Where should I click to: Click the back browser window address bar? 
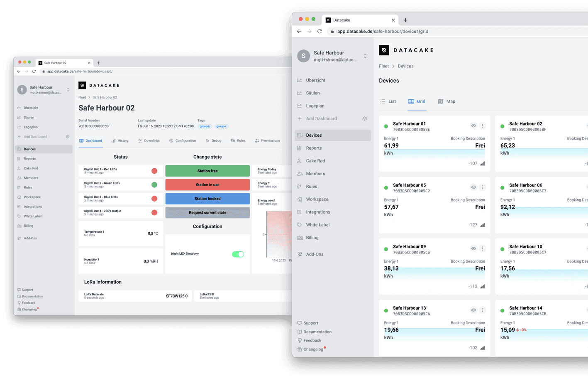pos(166,71)
